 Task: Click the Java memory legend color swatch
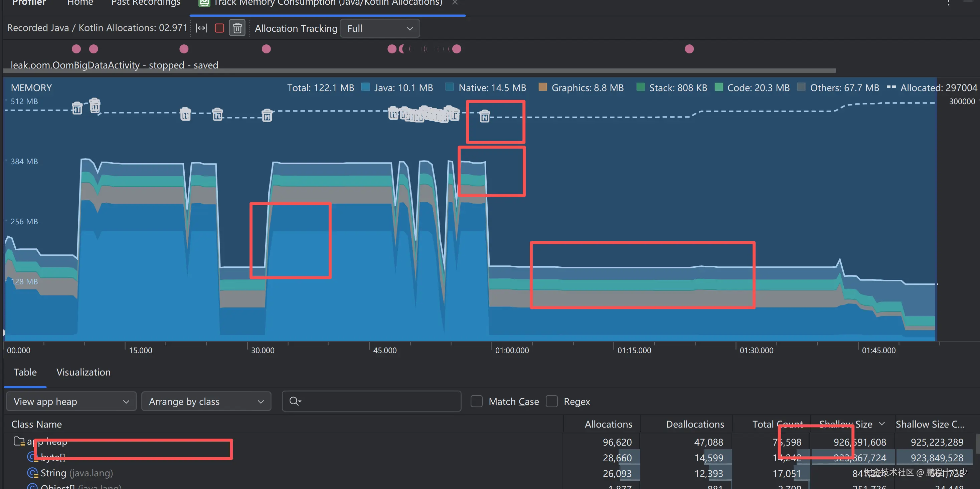pos(365,87)
